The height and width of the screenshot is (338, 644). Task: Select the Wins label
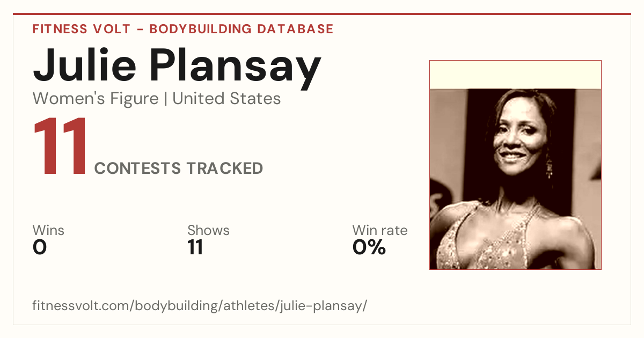pos(48,230)
